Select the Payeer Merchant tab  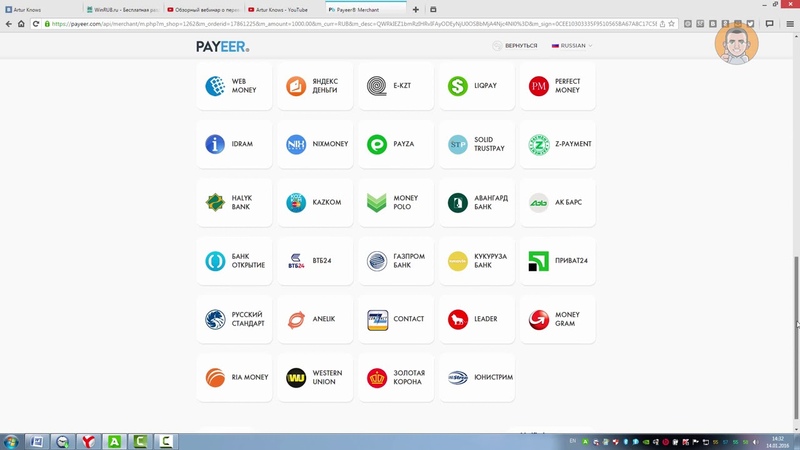(x=366, y=9)
